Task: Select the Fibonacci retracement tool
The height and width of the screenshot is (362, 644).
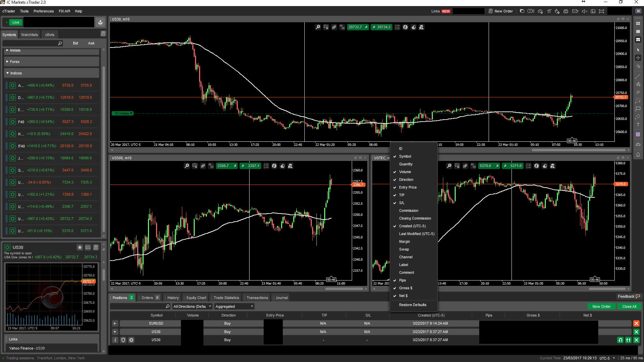Action: click(x=638, y=100)
